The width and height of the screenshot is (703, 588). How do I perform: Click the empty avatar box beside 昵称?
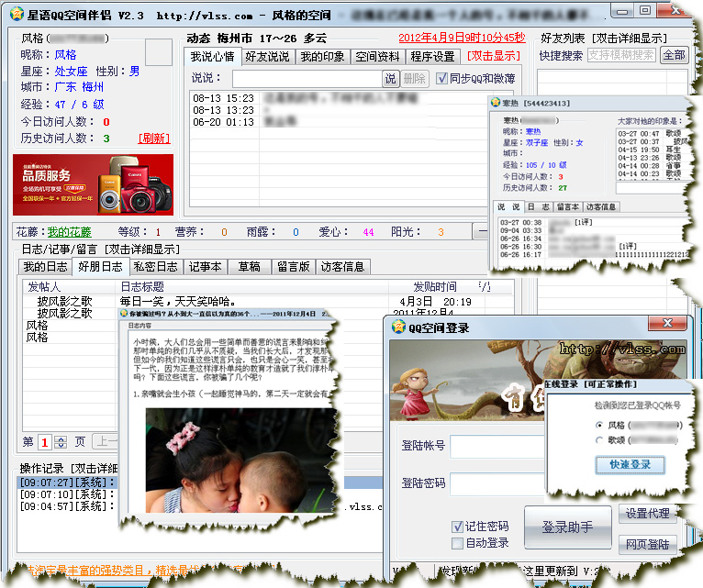tap(159, 52)
